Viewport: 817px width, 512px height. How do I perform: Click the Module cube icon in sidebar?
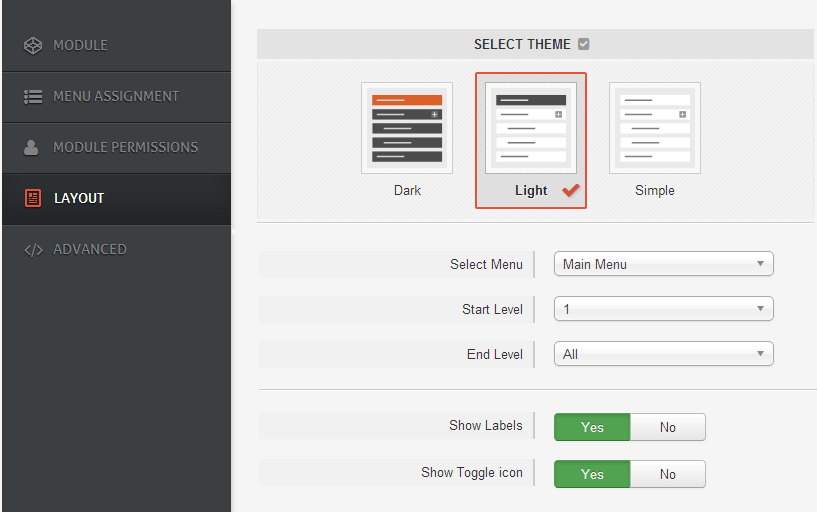33,45
